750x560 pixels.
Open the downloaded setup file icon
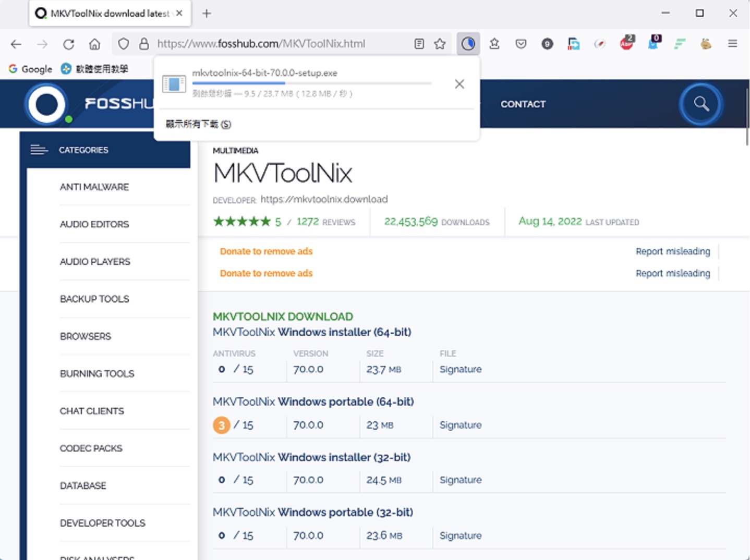174,83
